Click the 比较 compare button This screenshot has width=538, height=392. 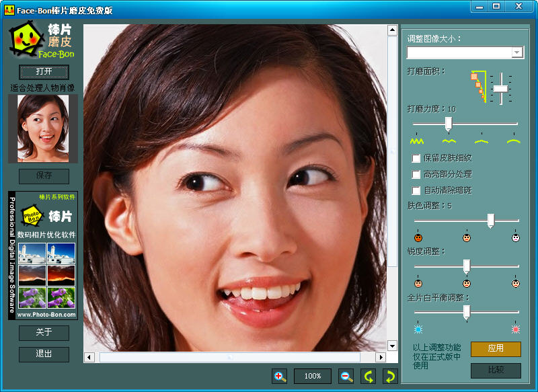point(496,370)
